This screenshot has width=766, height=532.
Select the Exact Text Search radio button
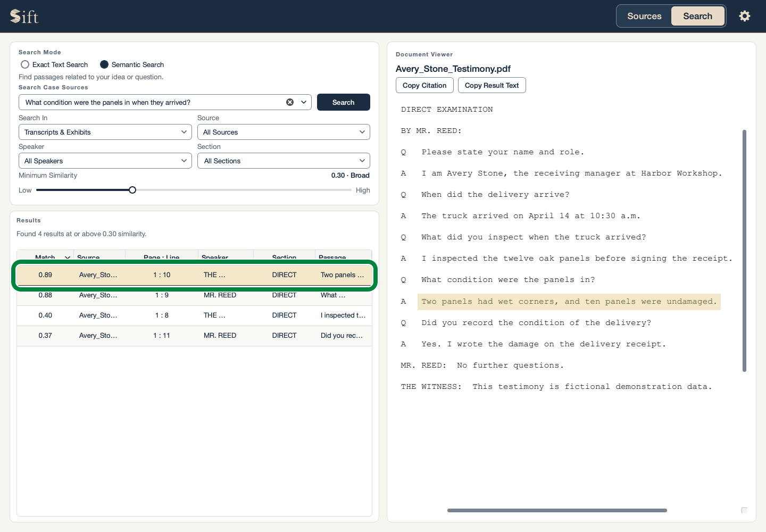click(25, 64)
